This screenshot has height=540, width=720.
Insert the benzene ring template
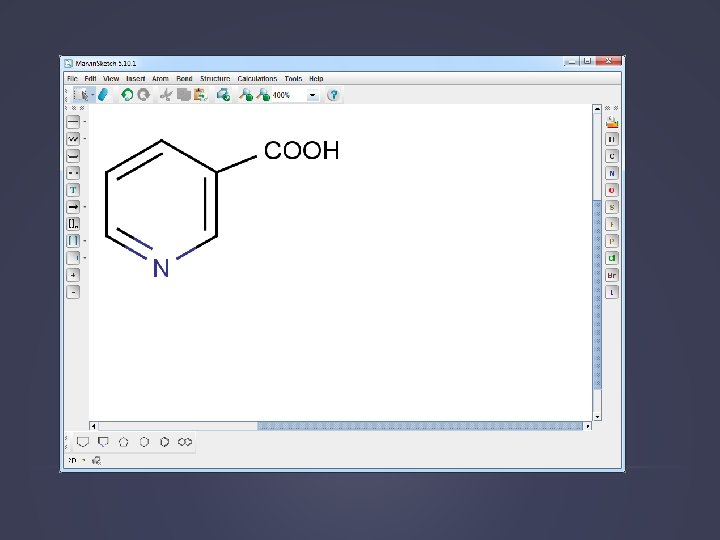pyautogui.click(x=164, y=442)
